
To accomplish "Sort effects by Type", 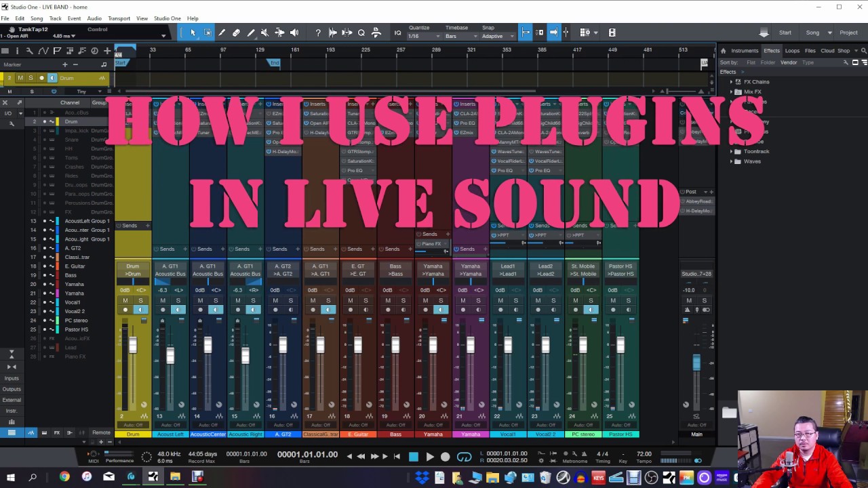I will [808, 62].
